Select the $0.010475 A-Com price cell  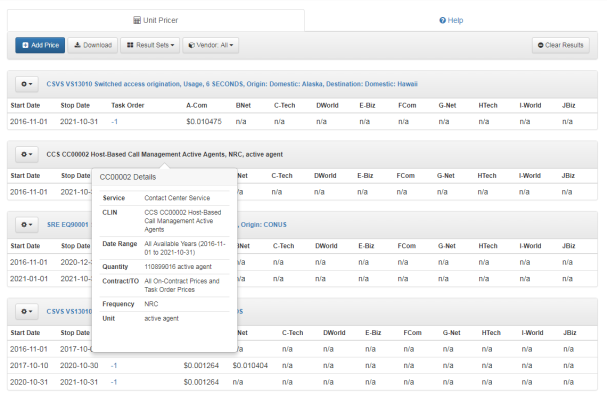point(204,121)
